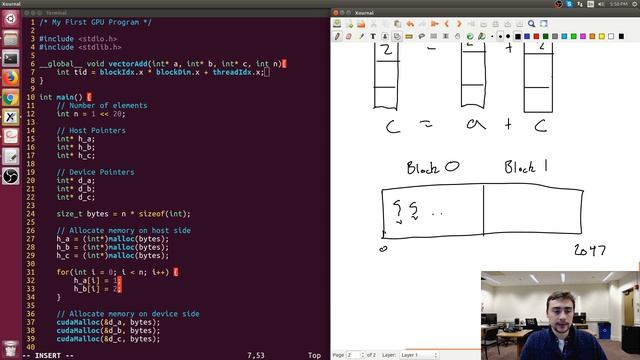Select the Text tool in Xournal

click(373, 36)
